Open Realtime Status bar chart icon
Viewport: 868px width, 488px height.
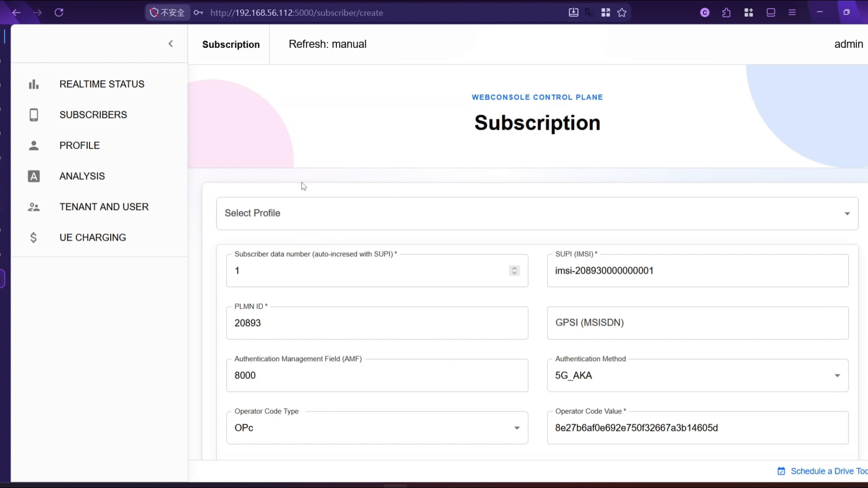(34, 84)
